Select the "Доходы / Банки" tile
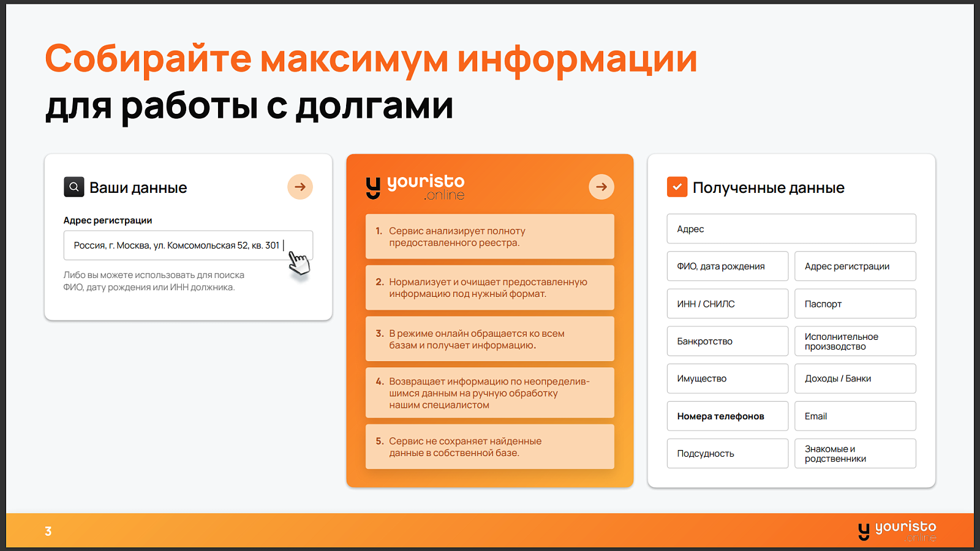The image size is (980, 551). click(x=855, y=378)
